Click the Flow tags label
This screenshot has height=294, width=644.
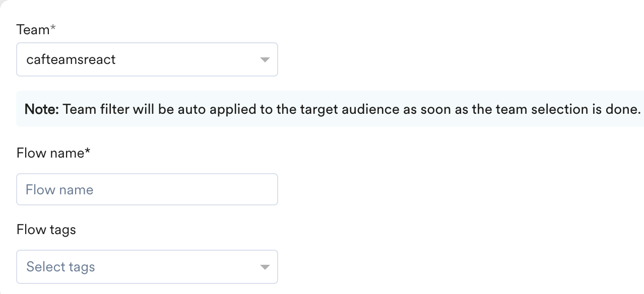[x=46, y=230]
